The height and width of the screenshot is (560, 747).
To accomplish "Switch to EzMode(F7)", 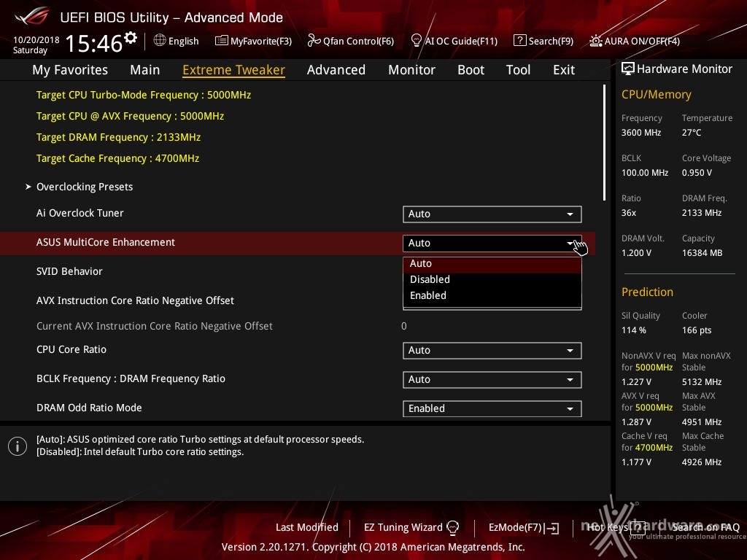I will coord(524,528).
